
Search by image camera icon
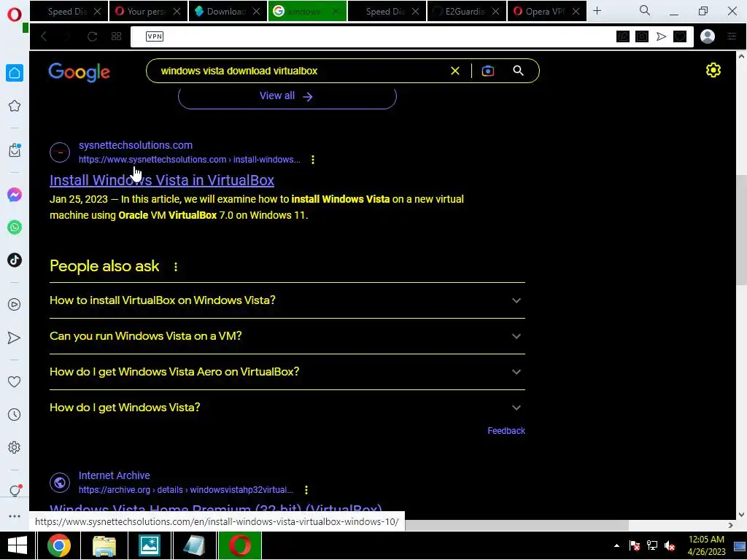(488, 71)
